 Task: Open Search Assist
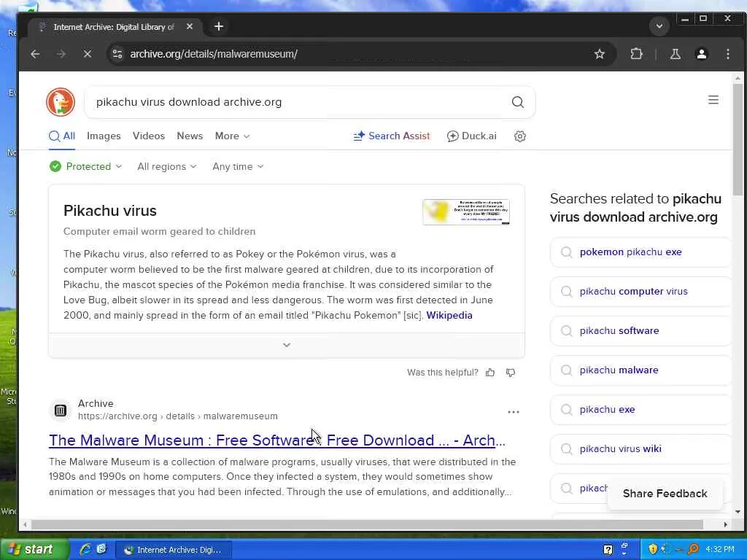[391, 136]
